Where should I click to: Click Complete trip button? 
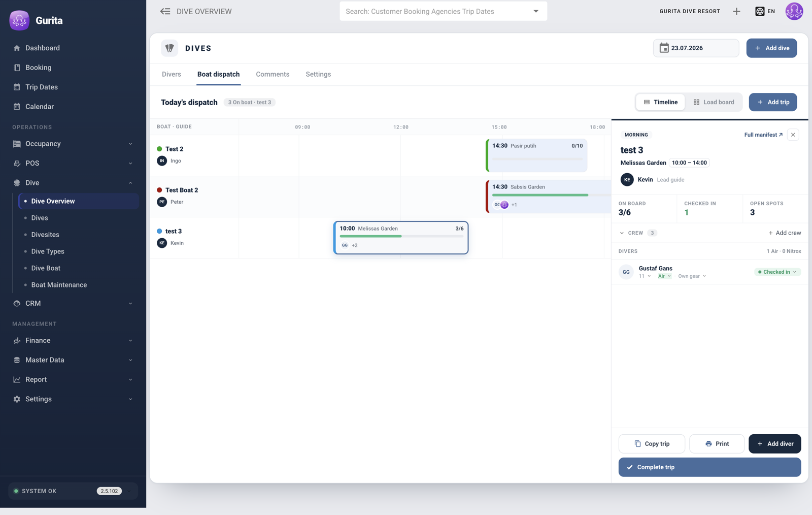[709, 467]
